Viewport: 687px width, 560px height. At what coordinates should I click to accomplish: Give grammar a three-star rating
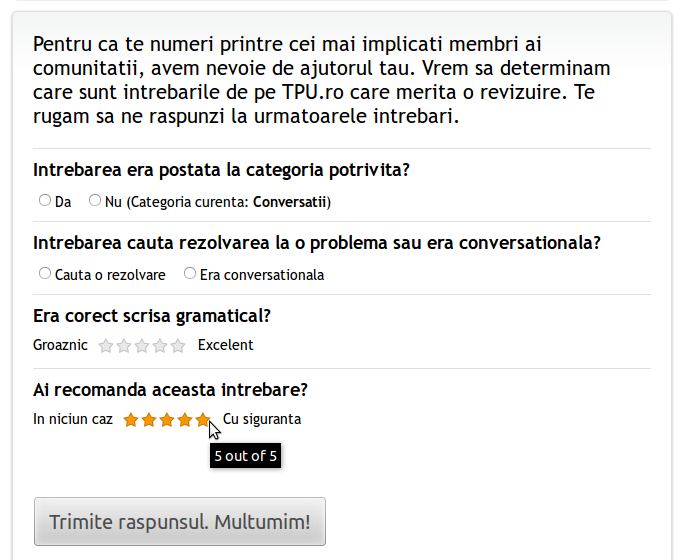tap(142, 346)
